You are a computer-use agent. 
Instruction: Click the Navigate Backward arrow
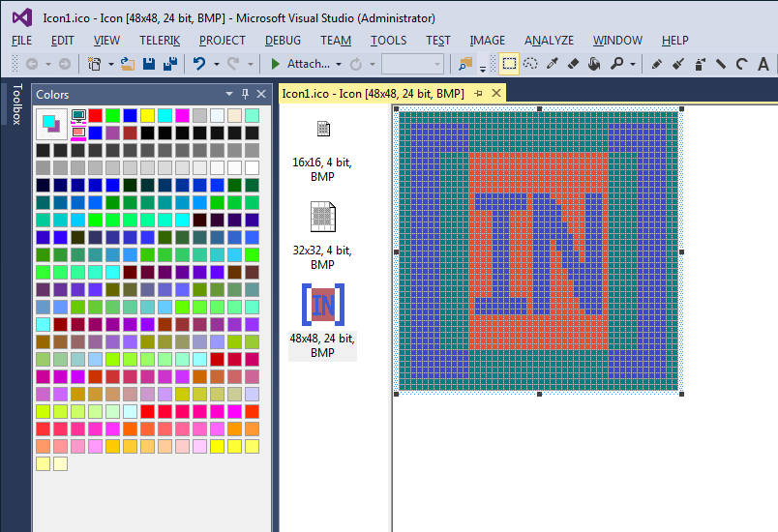(x=32, y=64)
